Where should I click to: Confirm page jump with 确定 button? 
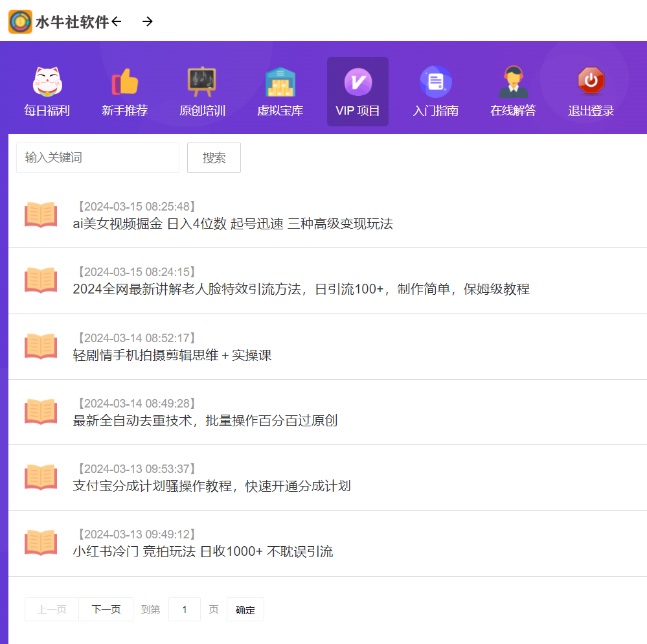(x=245, y=609)
